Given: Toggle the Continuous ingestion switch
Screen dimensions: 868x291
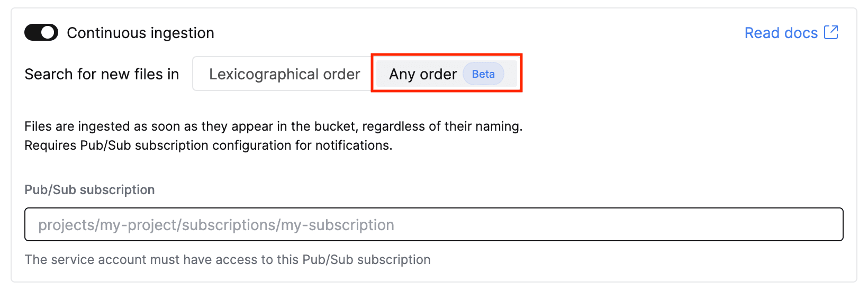Looking at the screenshot, I should coord(41,33).
